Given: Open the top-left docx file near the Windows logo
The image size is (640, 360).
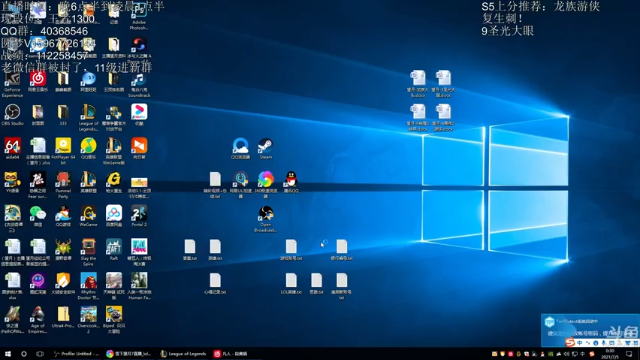Looking at the screenshot, I should click(x=418, y=84).
